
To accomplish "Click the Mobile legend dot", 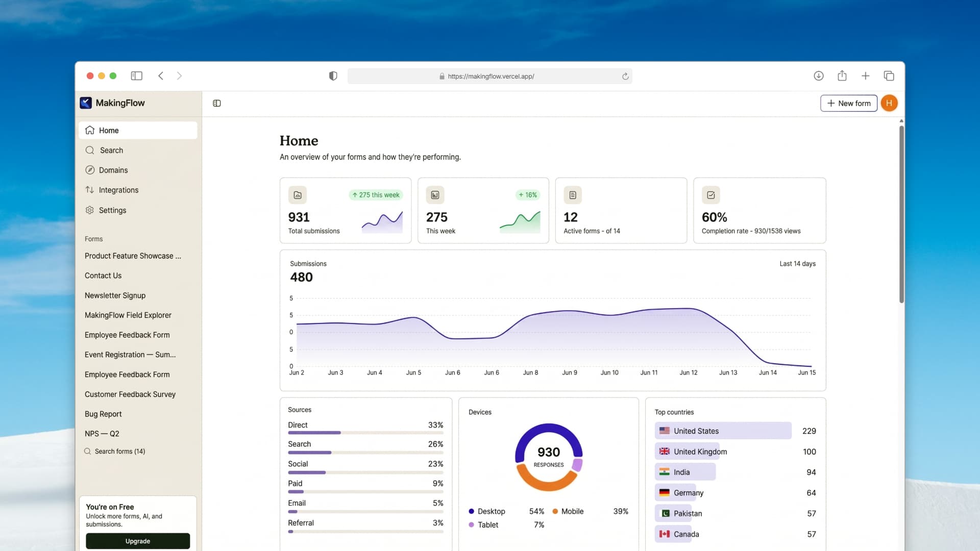I will tap(555, 511).
